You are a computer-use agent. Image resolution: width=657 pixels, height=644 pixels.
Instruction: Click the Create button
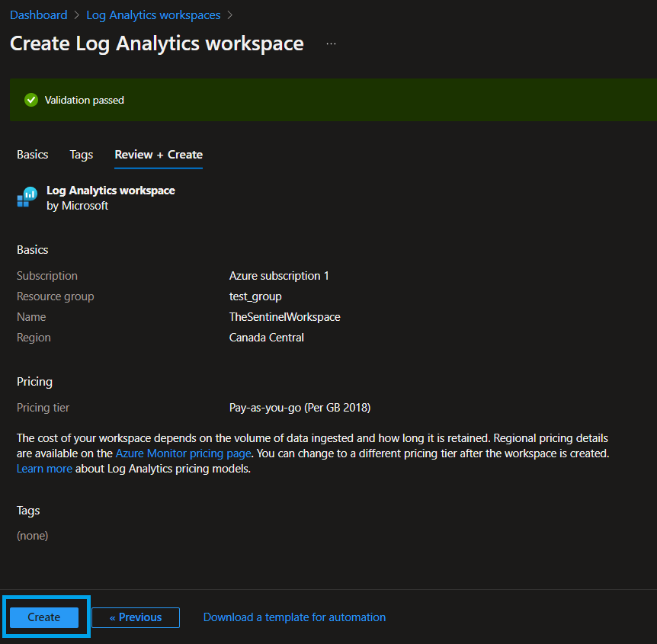coord(44,617)
